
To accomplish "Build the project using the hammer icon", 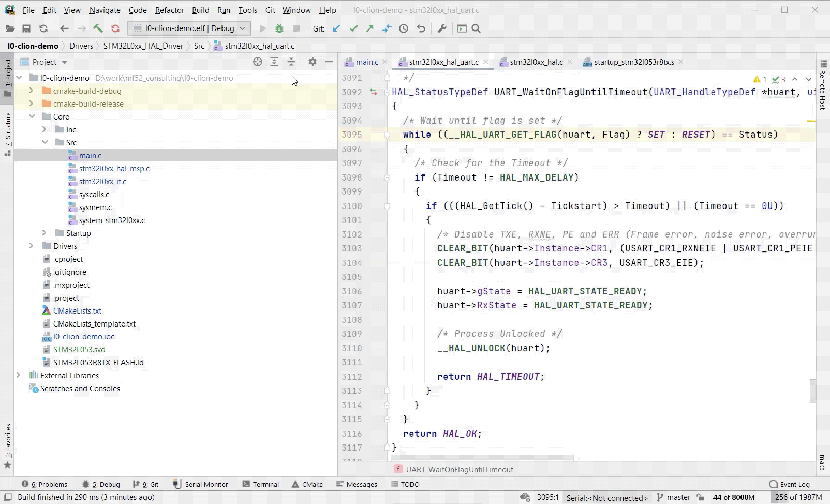I will [99, 28].
